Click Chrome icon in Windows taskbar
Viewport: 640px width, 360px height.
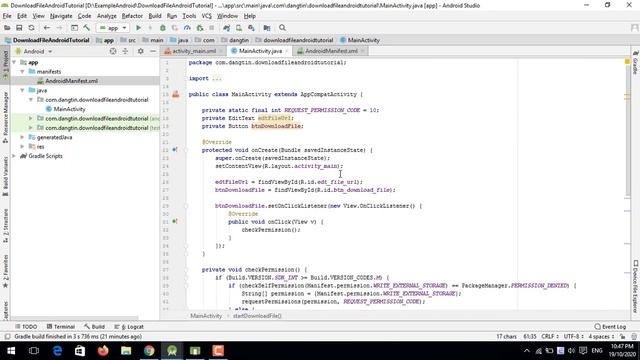click(x=149, y=351)
